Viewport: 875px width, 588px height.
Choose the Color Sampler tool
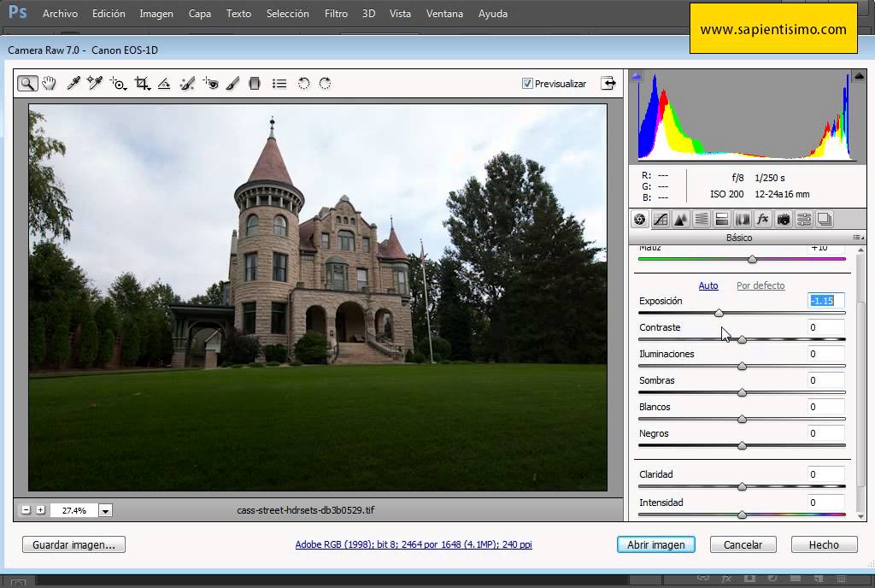click(x=94, y=84)
